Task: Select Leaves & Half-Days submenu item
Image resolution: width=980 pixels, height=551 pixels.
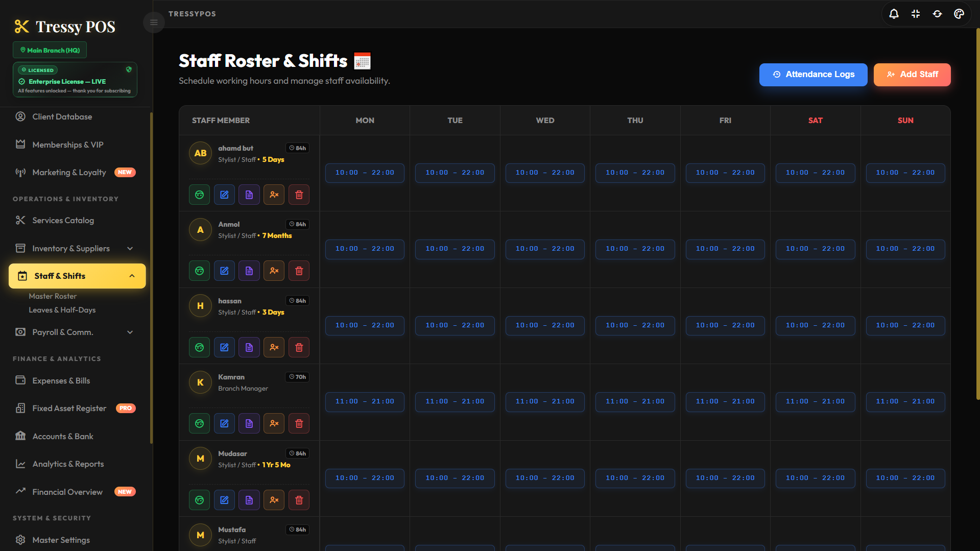Action: 62,310
